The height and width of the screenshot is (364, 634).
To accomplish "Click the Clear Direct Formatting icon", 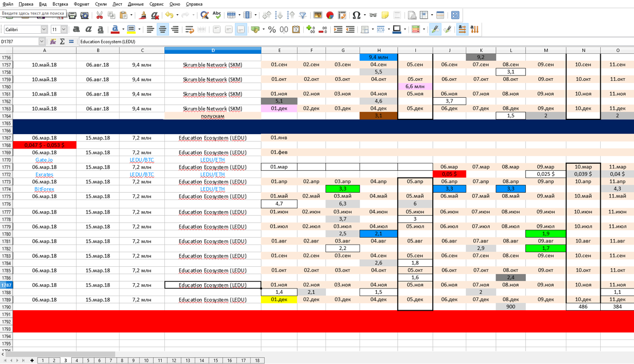I will [155, 15].
